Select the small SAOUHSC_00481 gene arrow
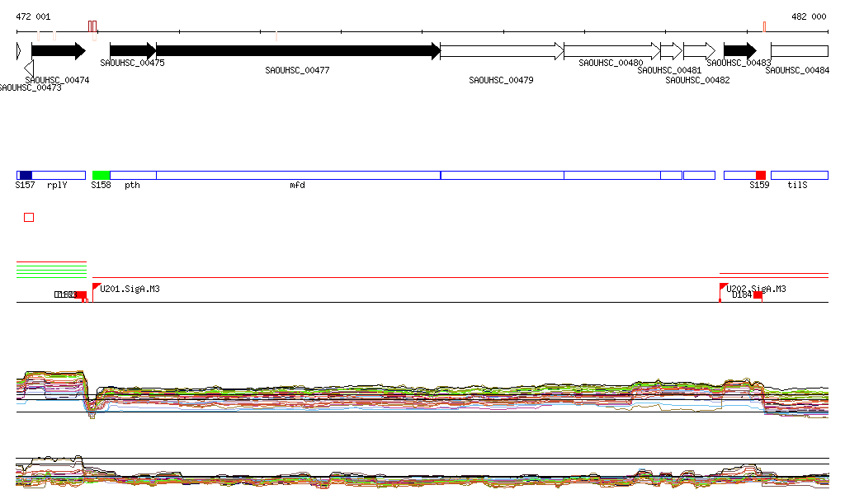This screenshot has height=504, width=845. (x=671, y=51)
